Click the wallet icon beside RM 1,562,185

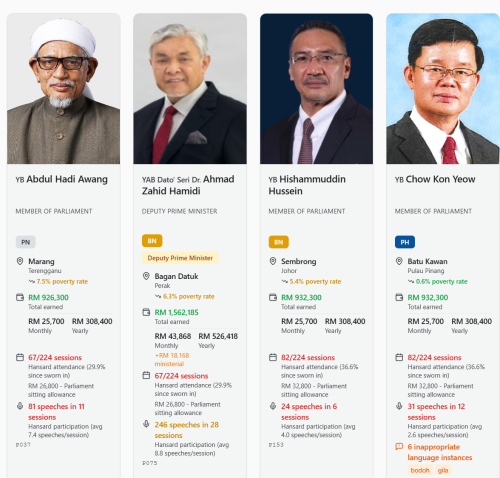(146, 312)
